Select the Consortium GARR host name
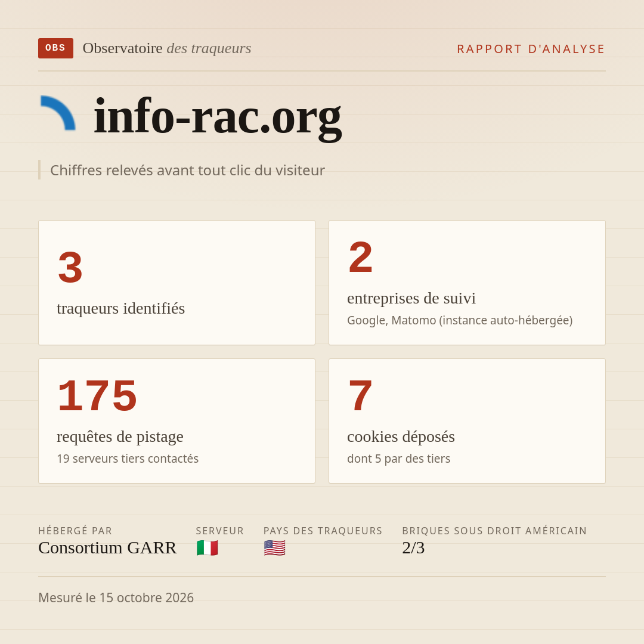This screenshot has height=644, width=644. [107, 548]
